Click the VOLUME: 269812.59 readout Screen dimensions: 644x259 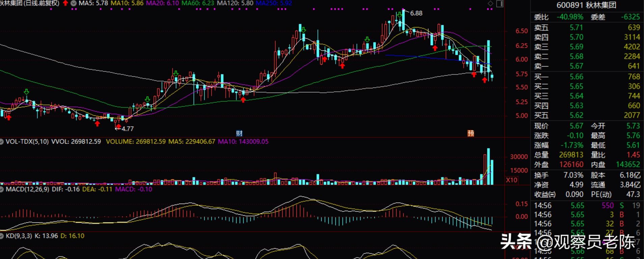point(136,142)
